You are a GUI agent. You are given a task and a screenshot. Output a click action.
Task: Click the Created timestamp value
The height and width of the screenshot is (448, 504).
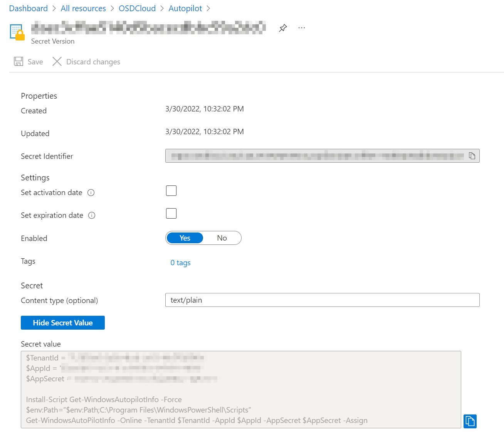205,109
